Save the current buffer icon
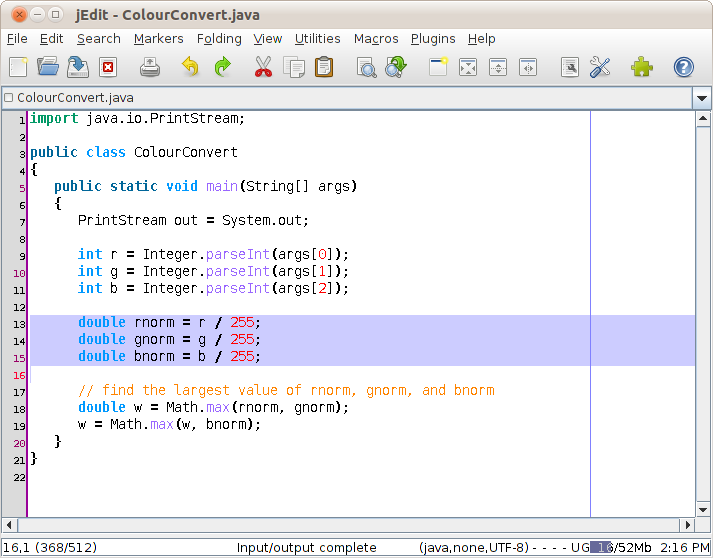 (x=78, y=67)
